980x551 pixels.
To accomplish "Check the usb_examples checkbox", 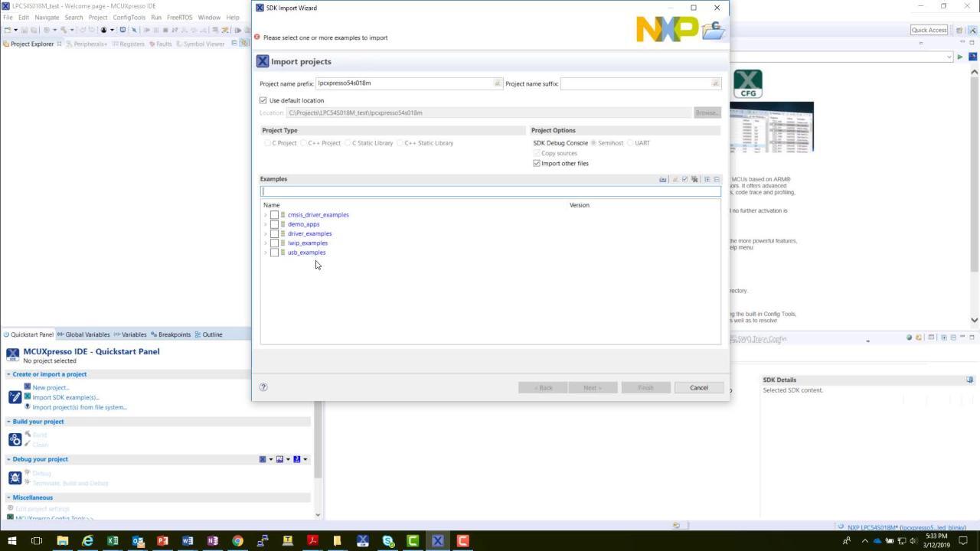I will [274, 253].
